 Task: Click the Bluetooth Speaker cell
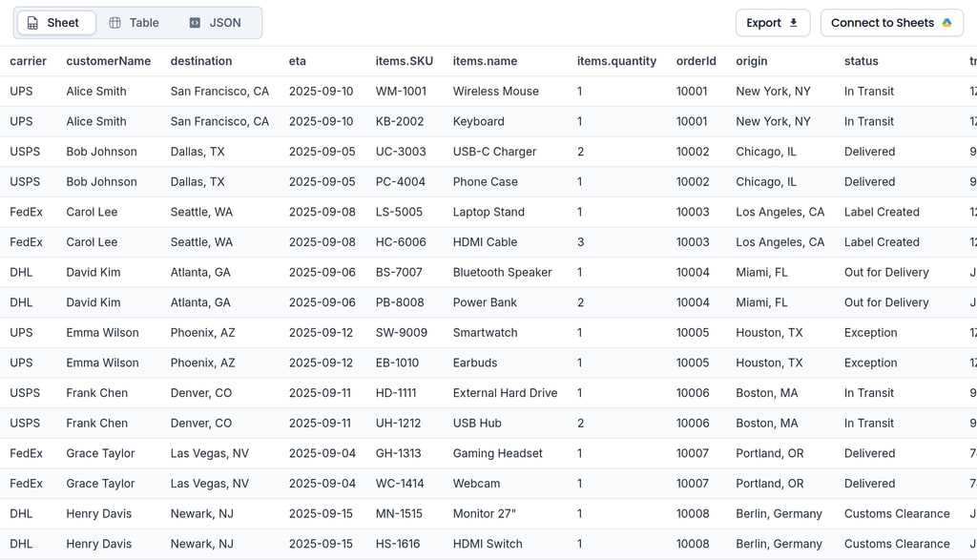[x=502, y=272]
